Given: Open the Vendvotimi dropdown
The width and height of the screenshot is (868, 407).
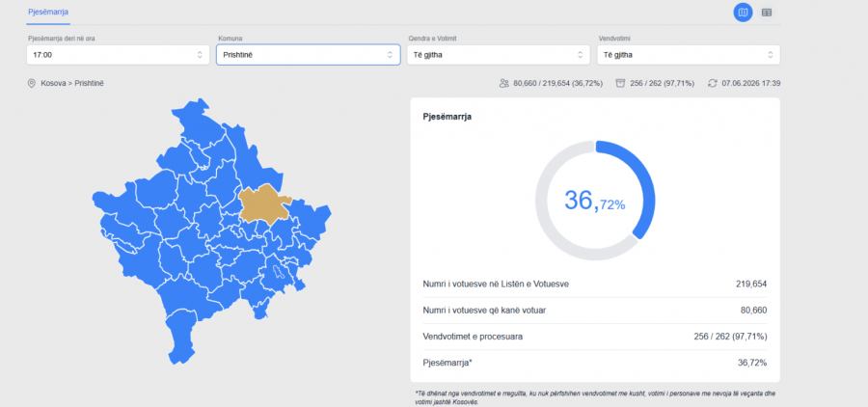Looking at the screenshot, I should (689, 55).
